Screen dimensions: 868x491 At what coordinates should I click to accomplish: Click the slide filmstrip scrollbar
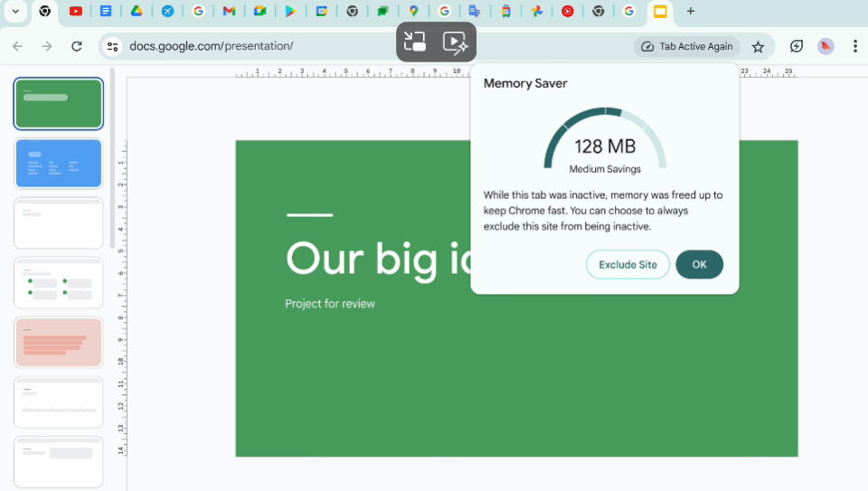click(112, 158)
